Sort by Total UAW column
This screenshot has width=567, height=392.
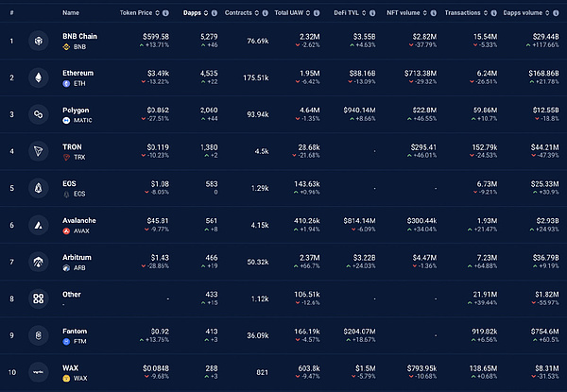[294, 14]
